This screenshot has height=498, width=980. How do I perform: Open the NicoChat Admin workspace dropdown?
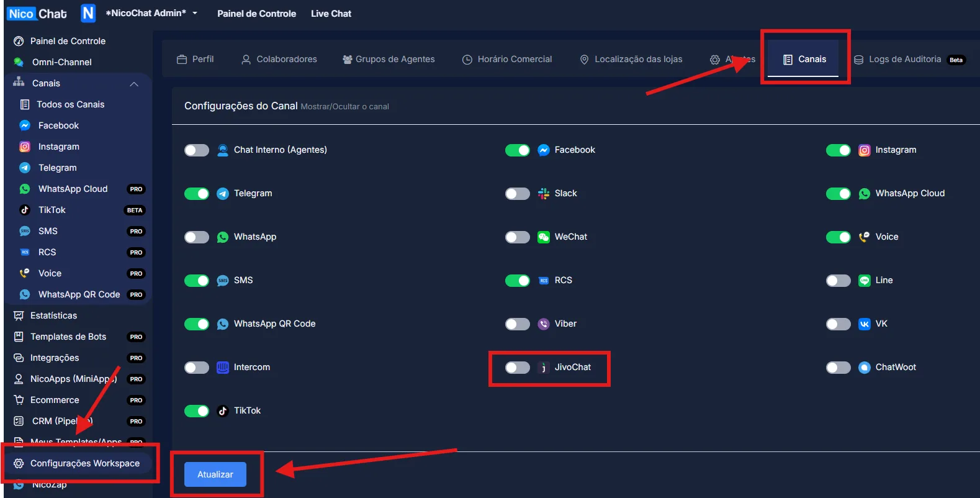[x=151, y=13]
